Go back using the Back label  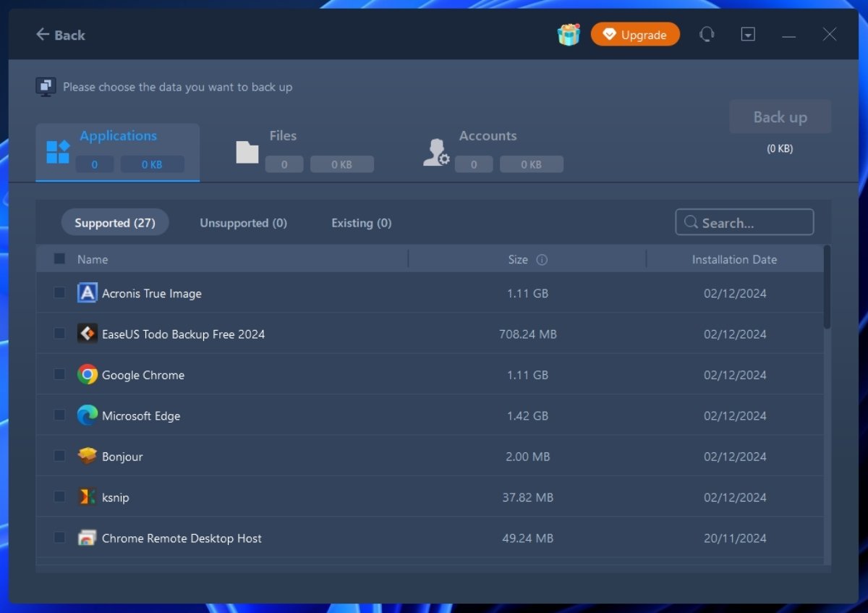[69, 35]
